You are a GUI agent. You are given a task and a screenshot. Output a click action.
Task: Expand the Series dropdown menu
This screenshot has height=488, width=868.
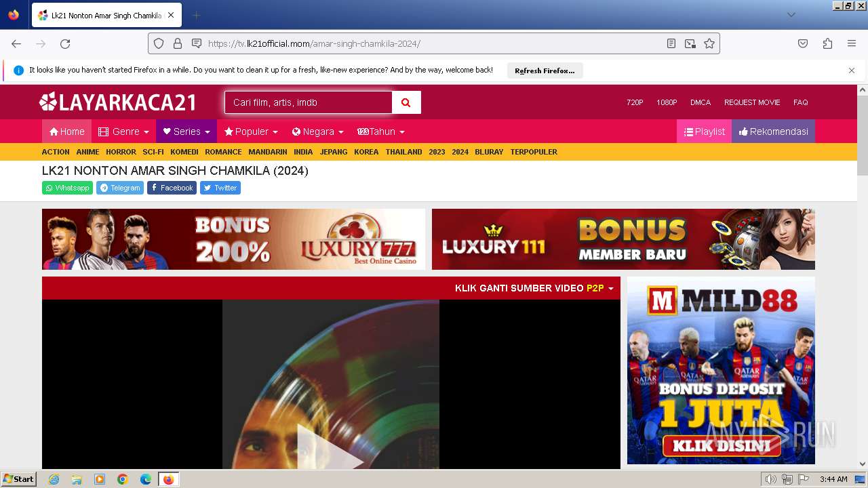186,131
